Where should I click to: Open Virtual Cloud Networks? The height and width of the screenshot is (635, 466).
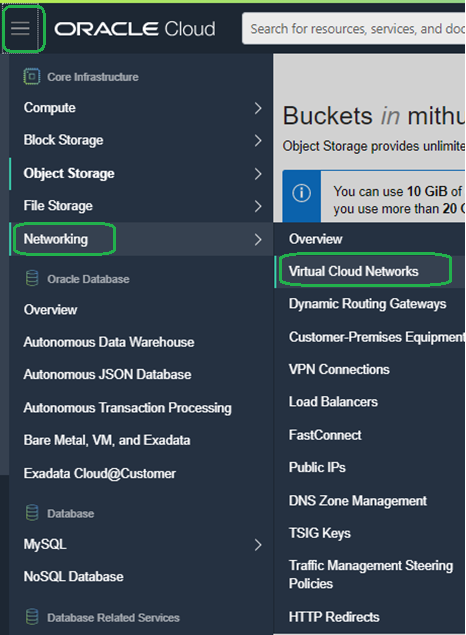click(x=353, y=271)
